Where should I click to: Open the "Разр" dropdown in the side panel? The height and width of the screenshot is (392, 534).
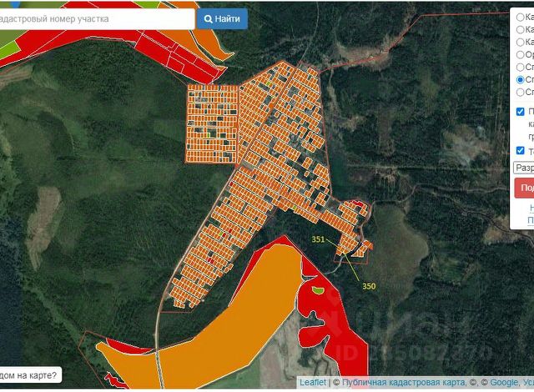point(523,168)
